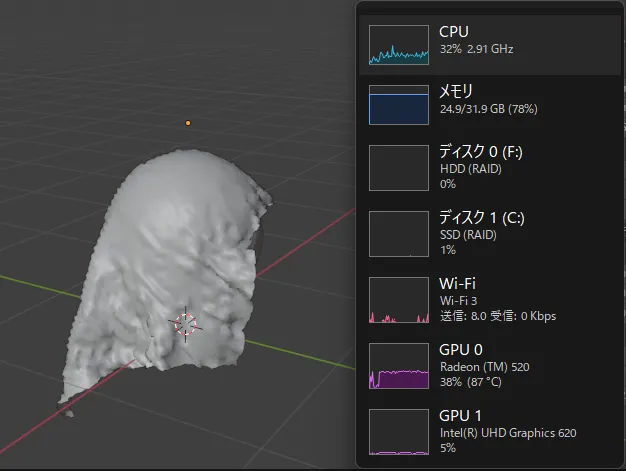
Task: Click the ディスク 1 (C:) graph thumbnail
Action: 399,233
